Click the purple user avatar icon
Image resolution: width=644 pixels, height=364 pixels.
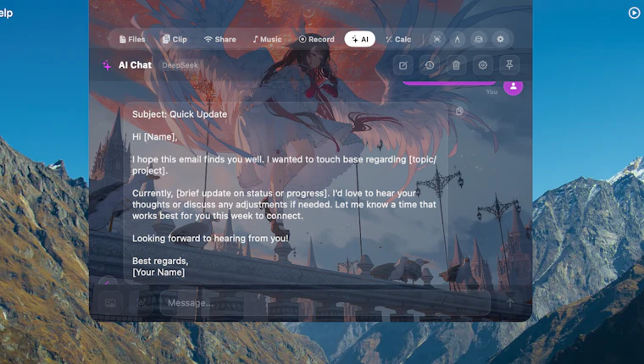[x=513, y=86]
